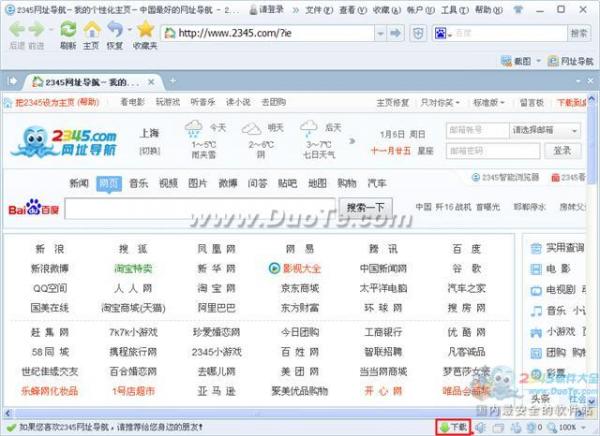Click the 2345.com 网址导航 logo
The height and width of the screenshot is (436, 600).
64,142
